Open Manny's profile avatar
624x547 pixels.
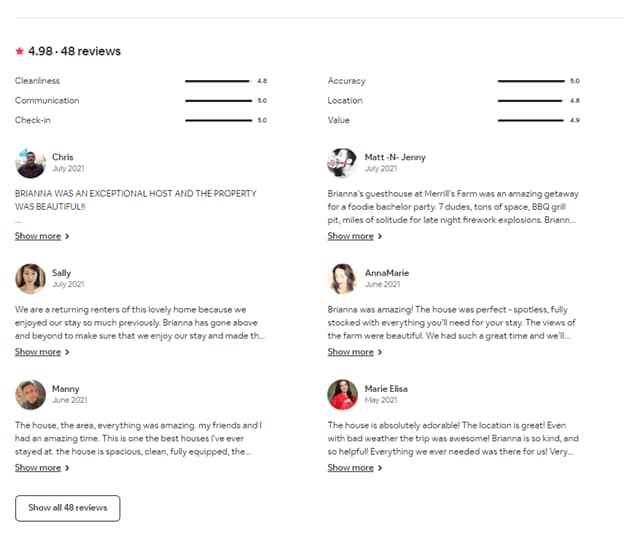pos(30,394)
